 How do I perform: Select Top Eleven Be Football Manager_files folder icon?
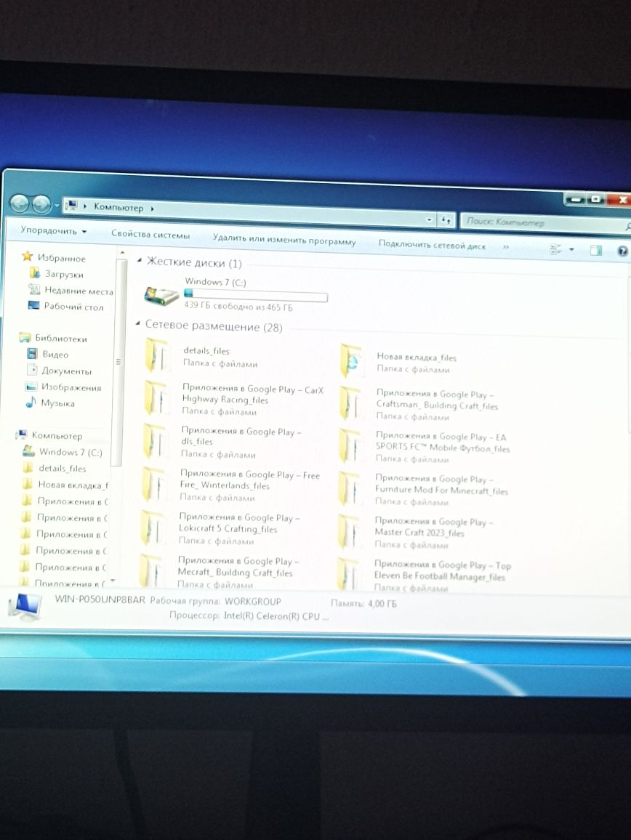click(x=349, y=574)
